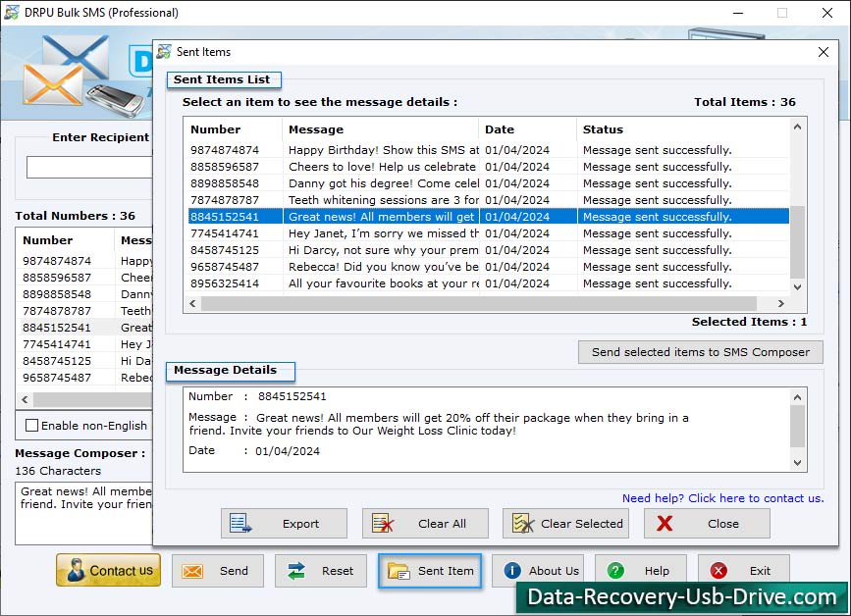Sort list by Status column header
Screen dimensions: 851x616
683,129
